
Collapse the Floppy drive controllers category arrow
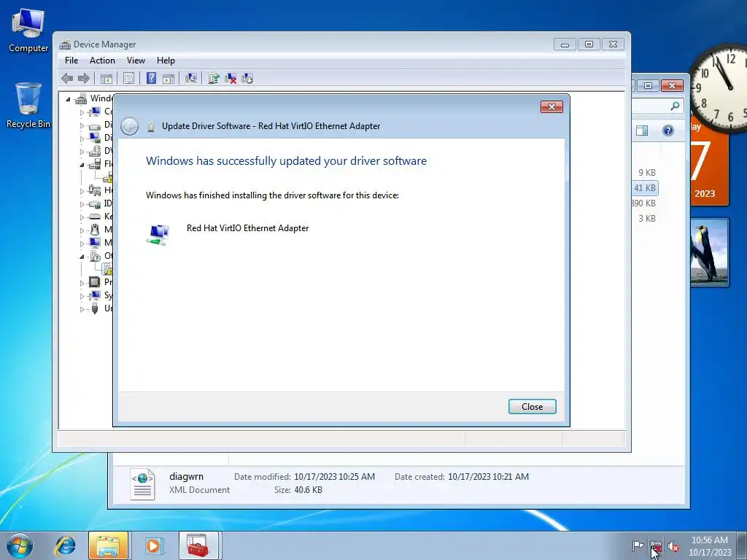click(x=82, y=165)
